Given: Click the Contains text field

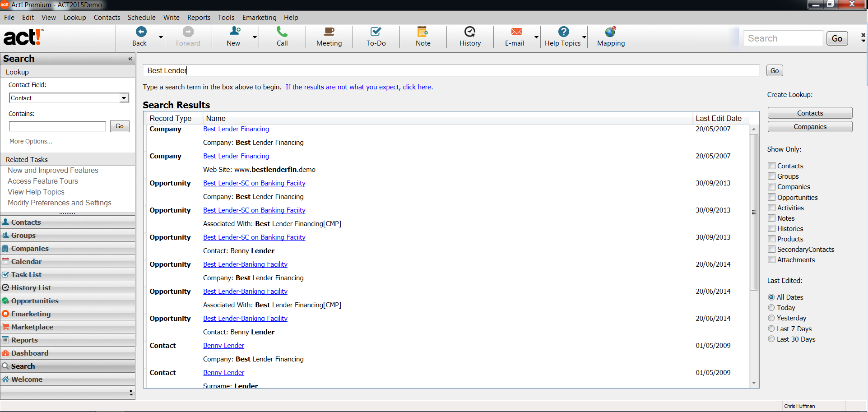Looking at the screenshot, I should 57,126.
